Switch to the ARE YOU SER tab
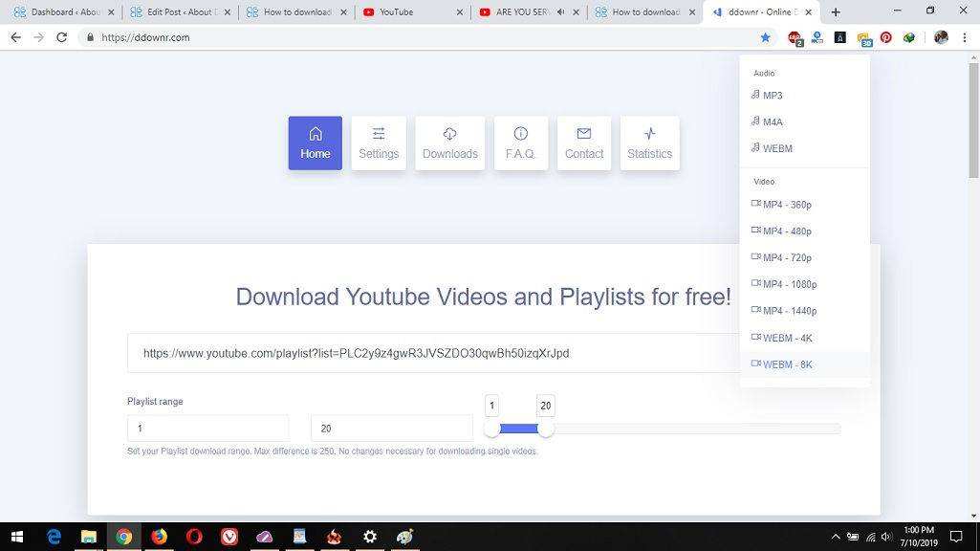Image resolution: width=980 pixels, height=551 pixels. coord(530,11)
